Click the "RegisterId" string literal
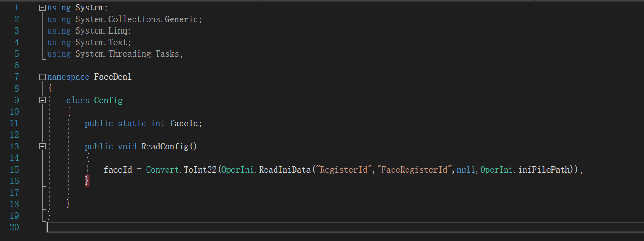644x241 pixels. tap(344, 169)
